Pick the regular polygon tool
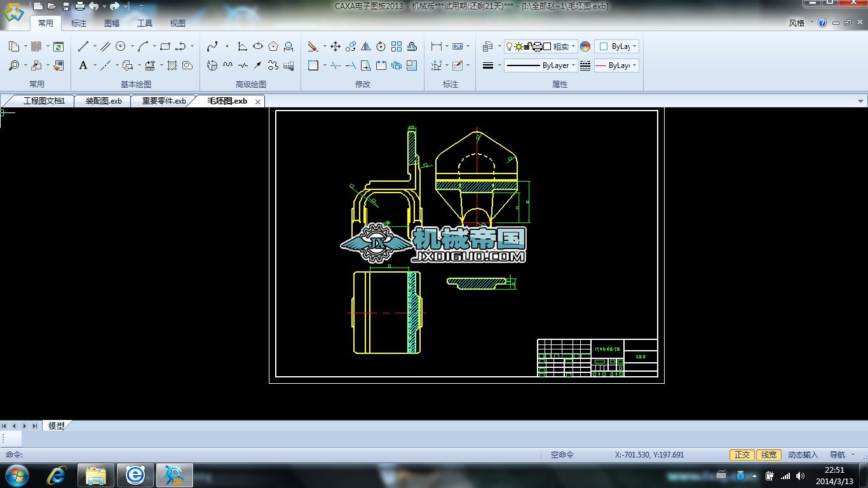The width and height of the screenshot is (868, 488). [273, 46]
